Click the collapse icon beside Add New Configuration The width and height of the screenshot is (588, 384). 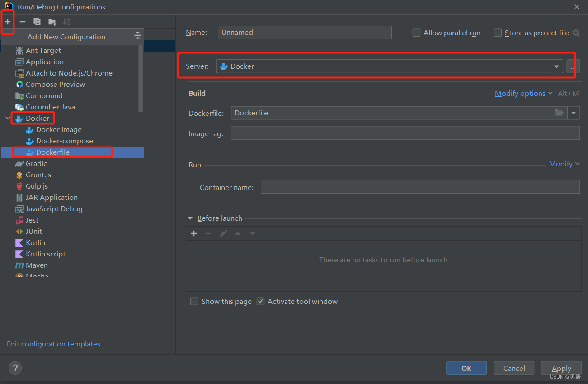pyautogui.click(x=138, y=36)
